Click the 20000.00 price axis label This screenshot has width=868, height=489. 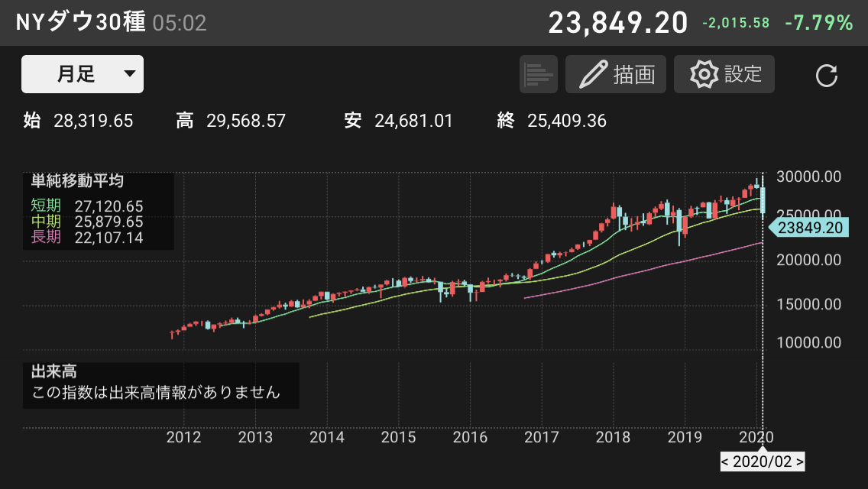pos(808,260)
